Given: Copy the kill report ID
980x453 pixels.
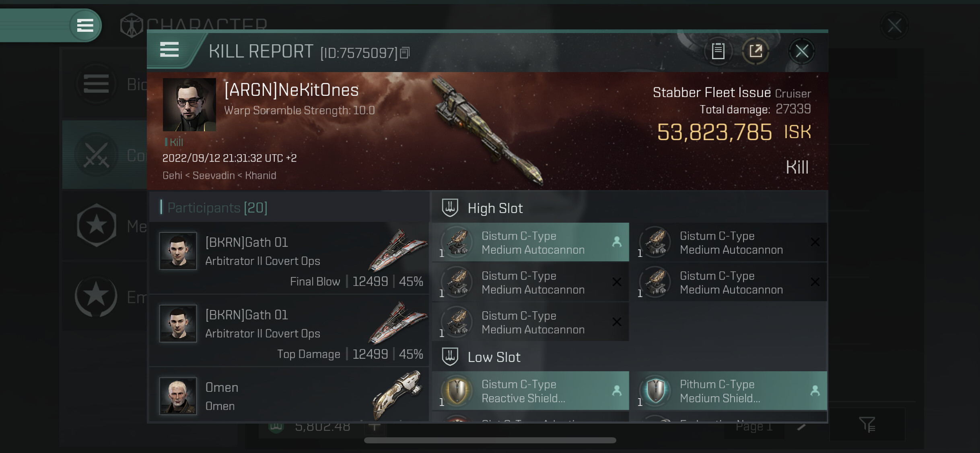Looking at the screenshot, I should click(405, 53).
